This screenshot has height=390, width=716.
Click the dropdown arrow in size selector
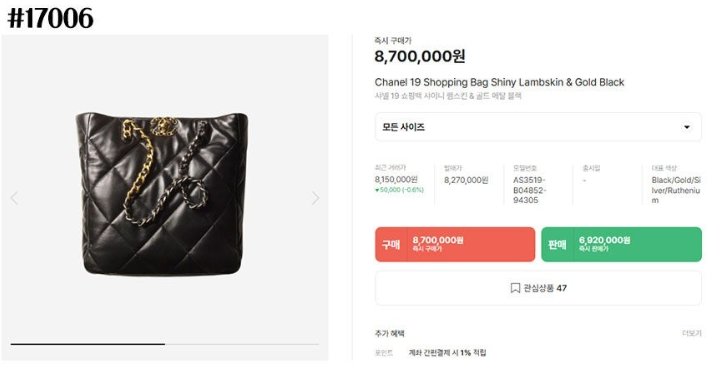coord(686,127)
